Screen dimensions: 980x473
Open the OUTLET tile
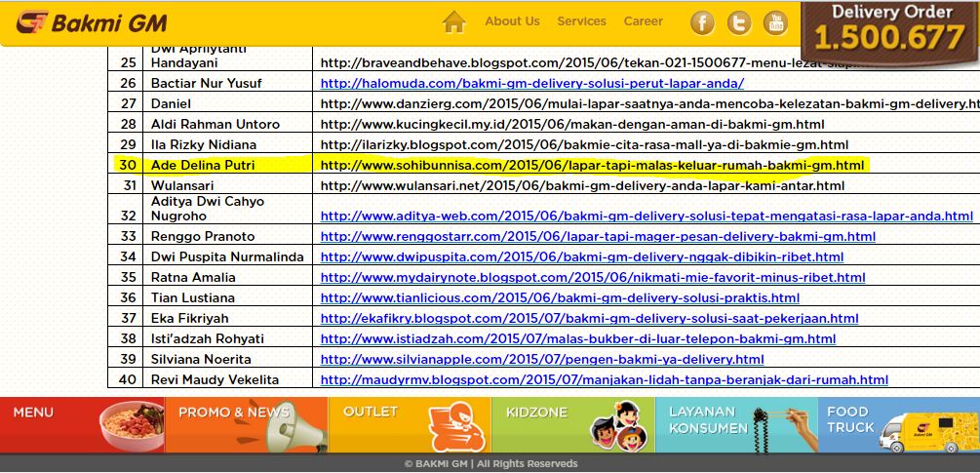410,425
